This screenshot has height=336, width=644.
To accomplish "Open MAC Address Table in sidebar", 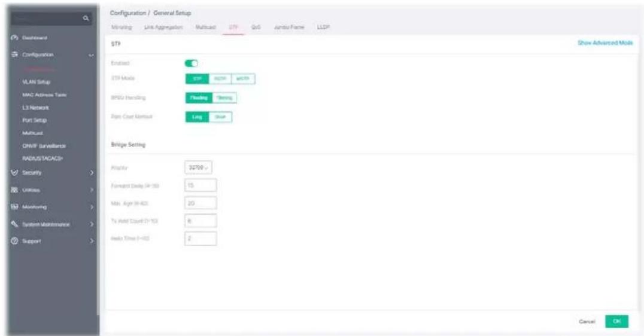I will pos(44,95).
